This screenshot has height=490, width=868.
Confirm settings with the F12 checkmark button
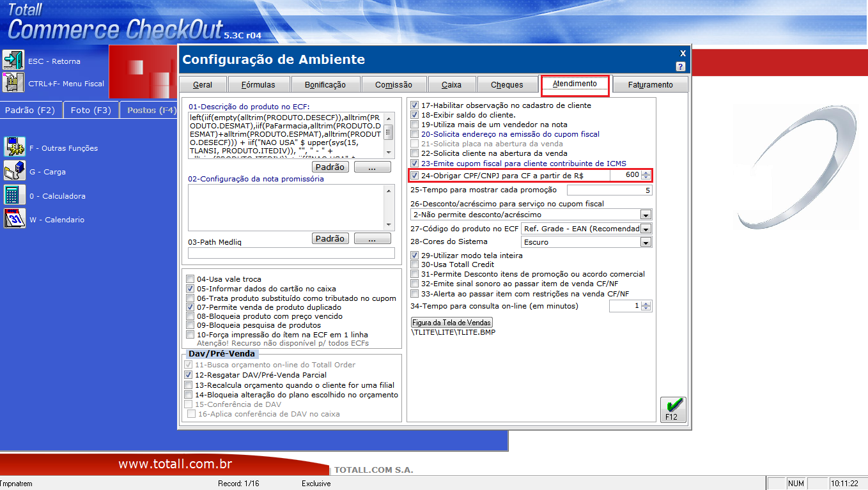672,410
